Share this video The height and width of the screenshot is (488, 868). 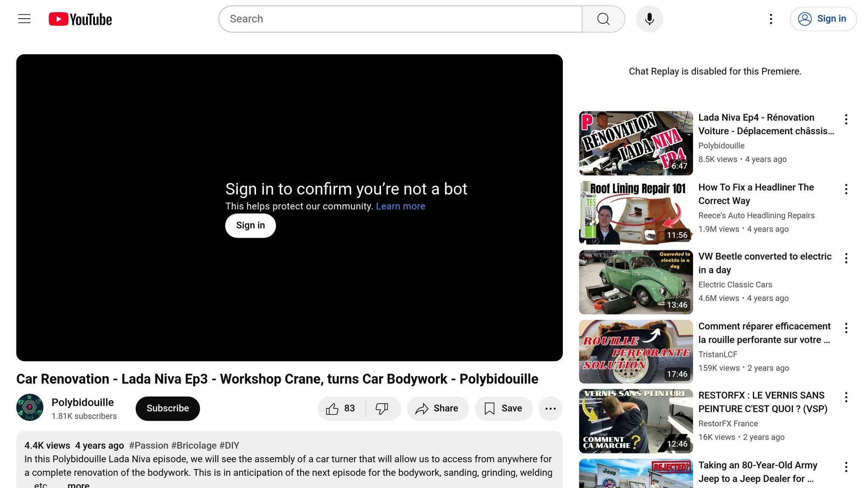[x=438, y=408]
